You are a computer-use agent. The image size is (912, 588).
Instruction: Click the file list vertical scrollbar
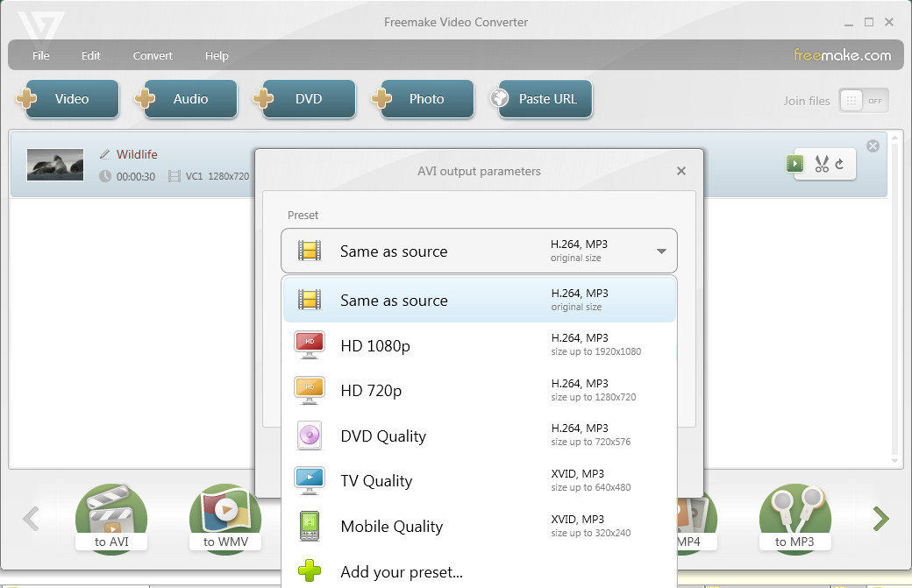coord(895,299)
